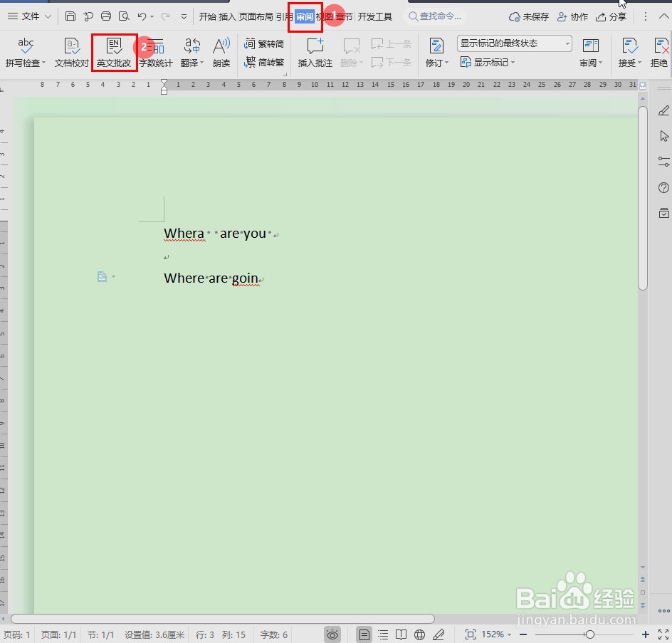Click 分享 share button
672x643 pixels.
click(611, 16)
